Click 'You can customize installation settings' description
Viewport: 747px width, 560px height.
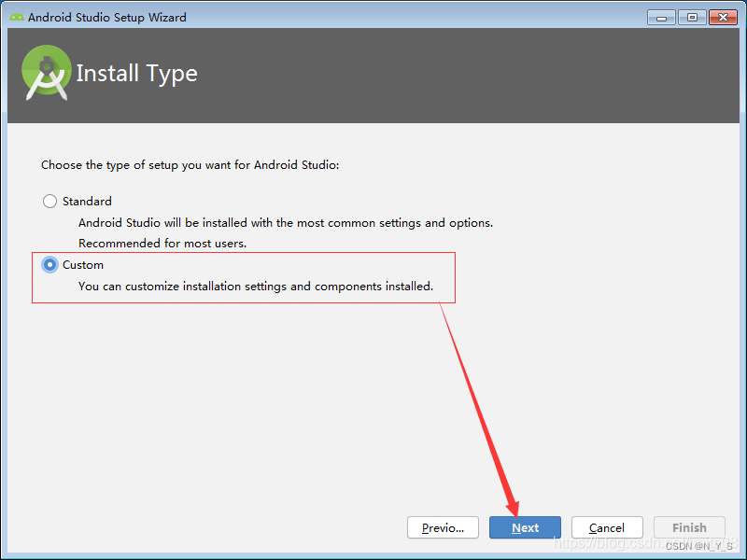(256, 287)
